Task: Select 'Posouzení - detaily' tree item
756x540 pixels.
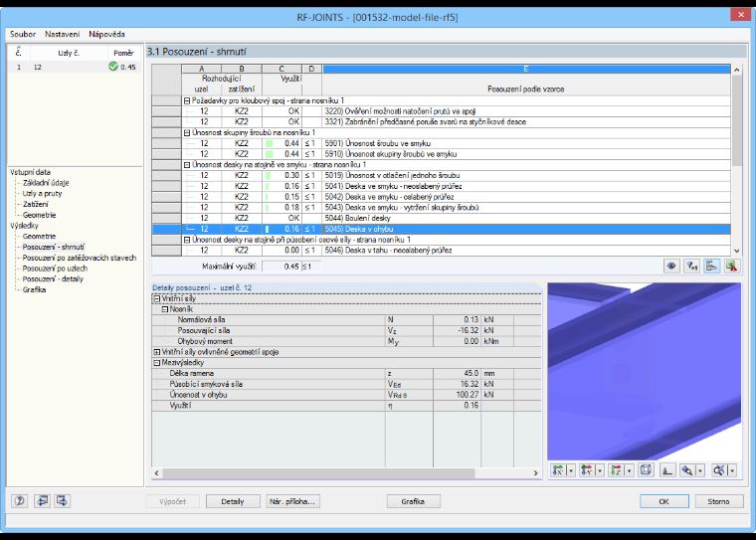Action: point(53,278)
